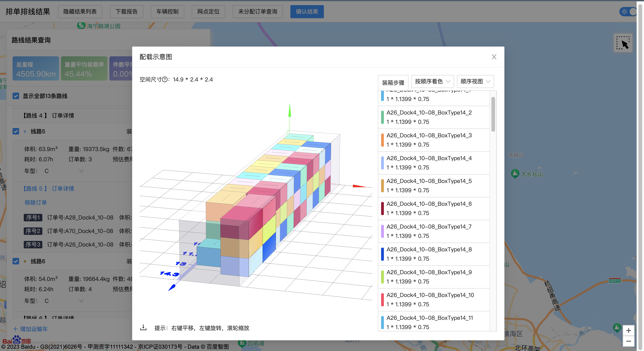Open the 按顺序着色 dropdown
This screenshot has width=644, height=351.
coord(432,81)
